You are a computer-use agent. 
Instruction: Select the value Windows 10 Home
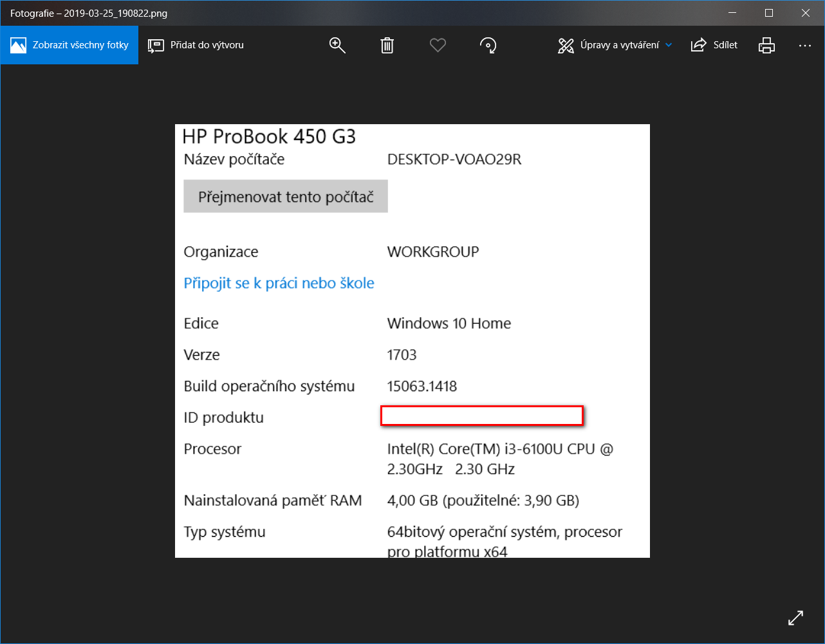449,323
